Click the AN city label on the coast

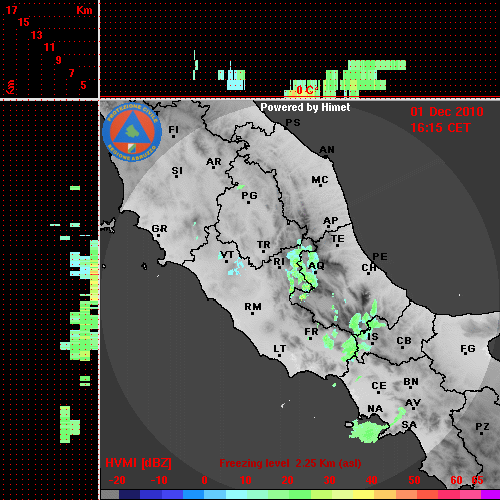pyautogui.click(x=327, y=150)
